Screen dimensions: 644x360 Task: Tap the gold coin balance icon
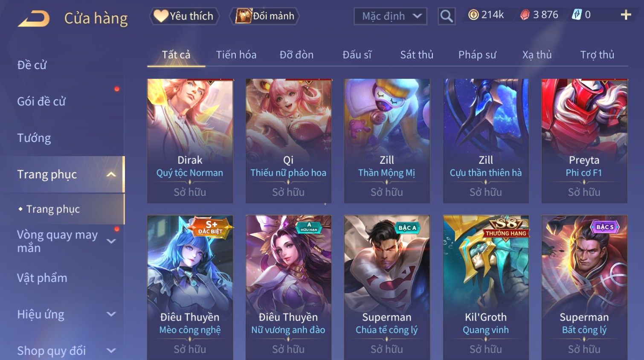[x=473, y=15]
